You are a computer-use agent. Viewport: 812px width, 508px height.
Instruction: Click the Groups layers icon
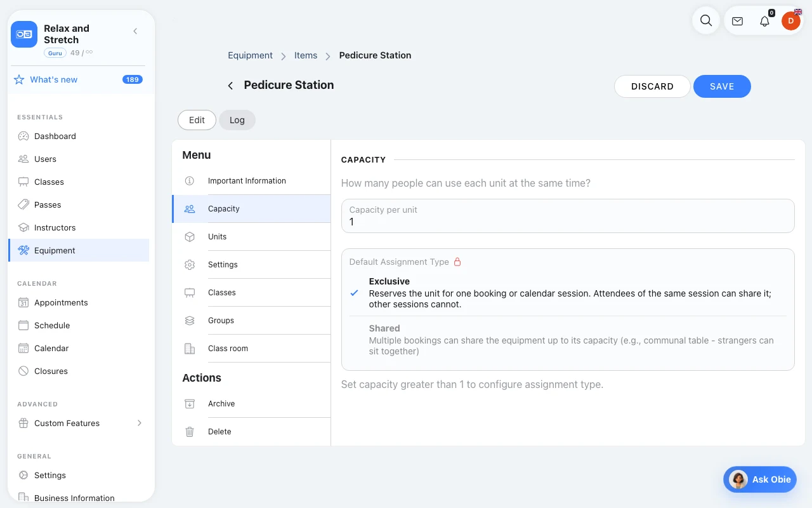[x=189, y=321]
